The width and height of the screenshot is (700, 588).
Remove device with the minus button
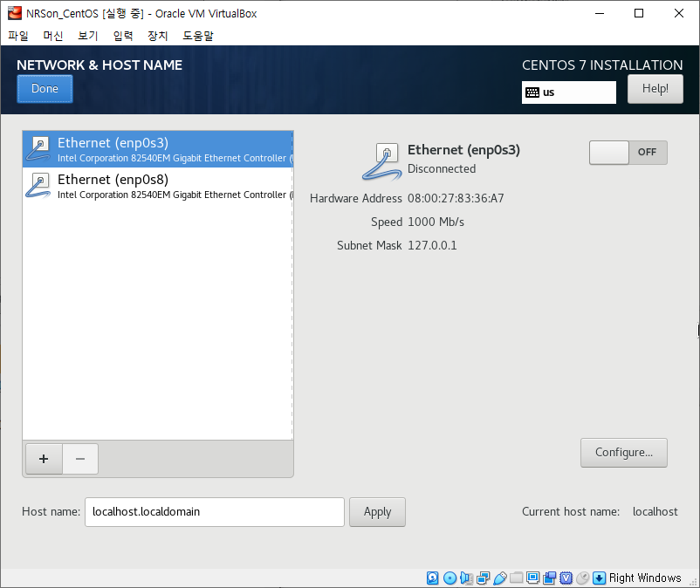coord(80,459)
